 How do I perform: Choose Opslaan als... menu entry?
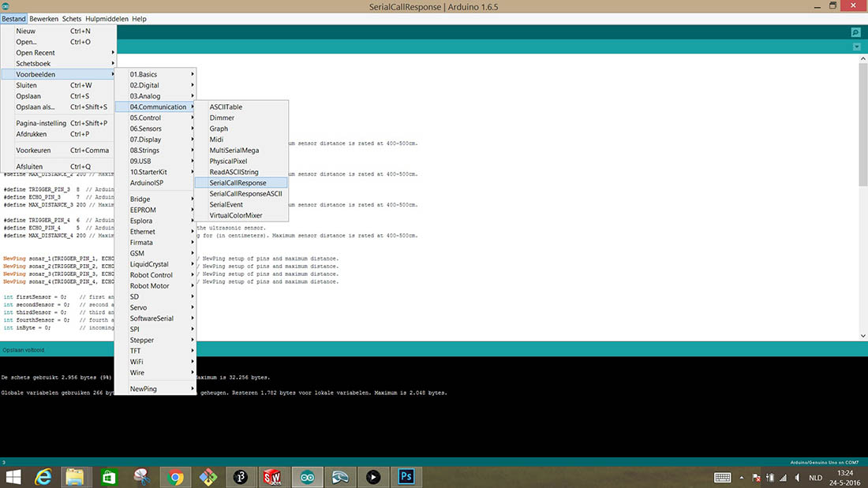[58, 106]
